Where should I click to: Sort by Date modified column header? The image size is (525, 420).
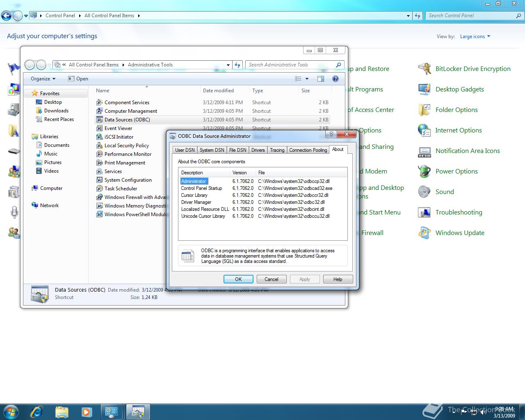[x=225, y=91]
